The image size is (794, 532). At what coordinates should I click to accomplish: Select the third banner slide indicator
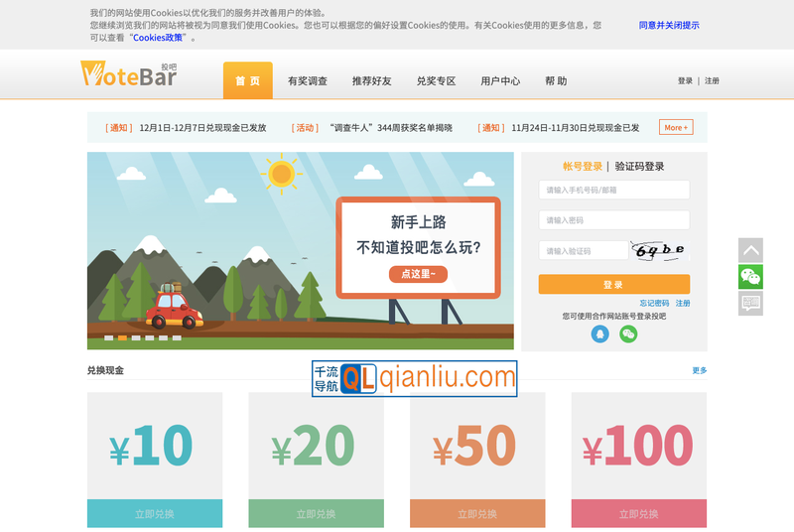click(136, 337)
